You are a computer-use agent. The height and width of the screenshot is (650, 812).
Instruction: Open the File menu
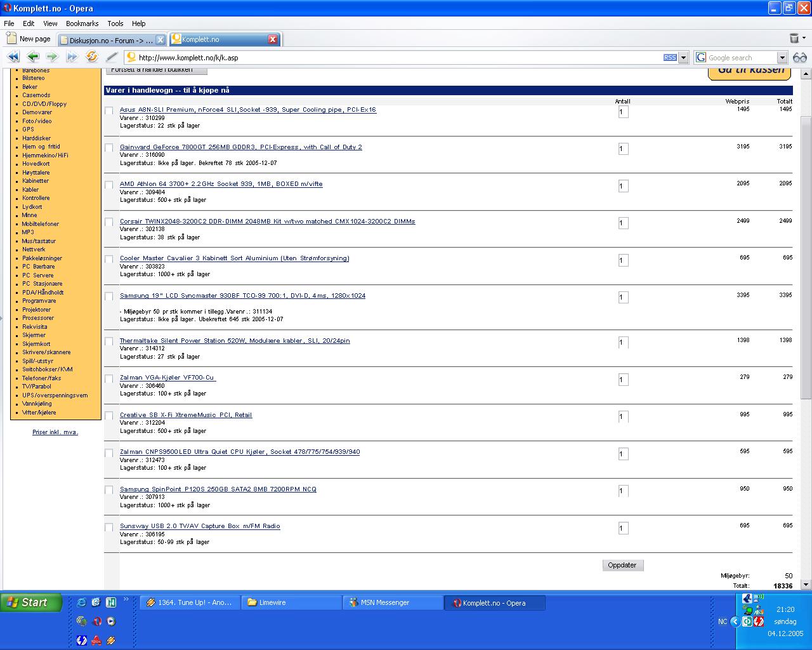[9, 23]
